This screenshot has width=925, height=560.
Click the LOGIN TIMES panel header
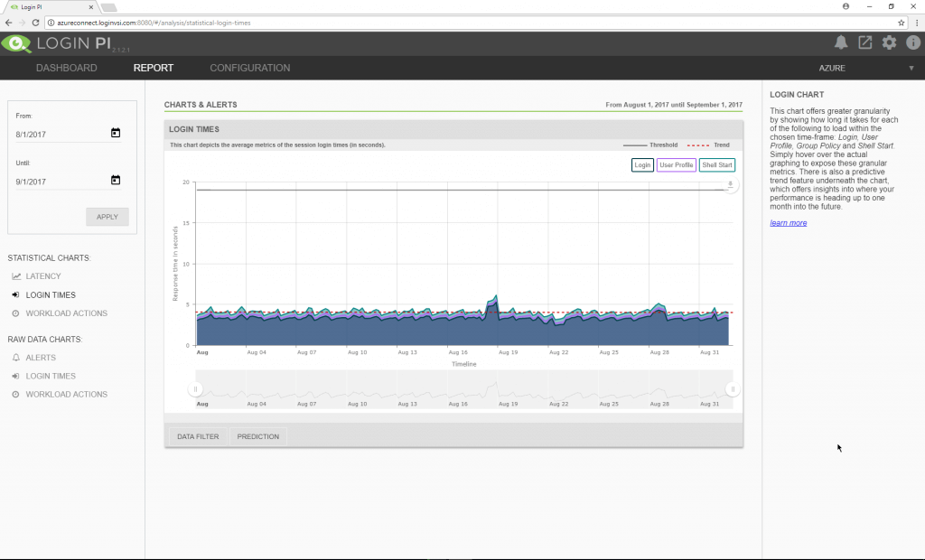[453, 129]
